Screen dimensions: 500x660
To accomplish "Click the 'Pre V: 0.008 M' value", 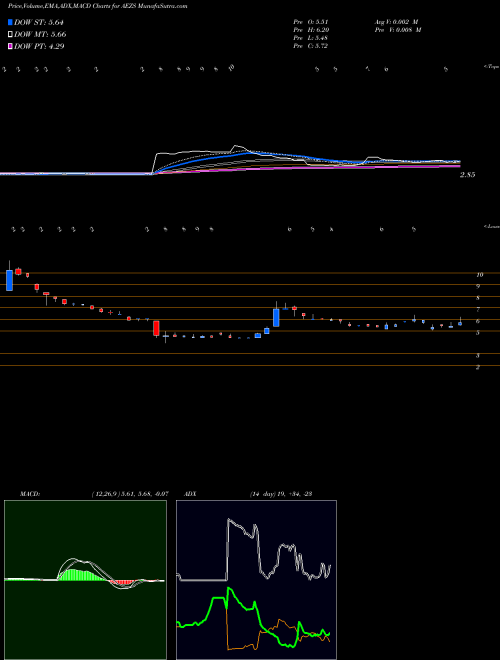I will click(x=398, y=30).
